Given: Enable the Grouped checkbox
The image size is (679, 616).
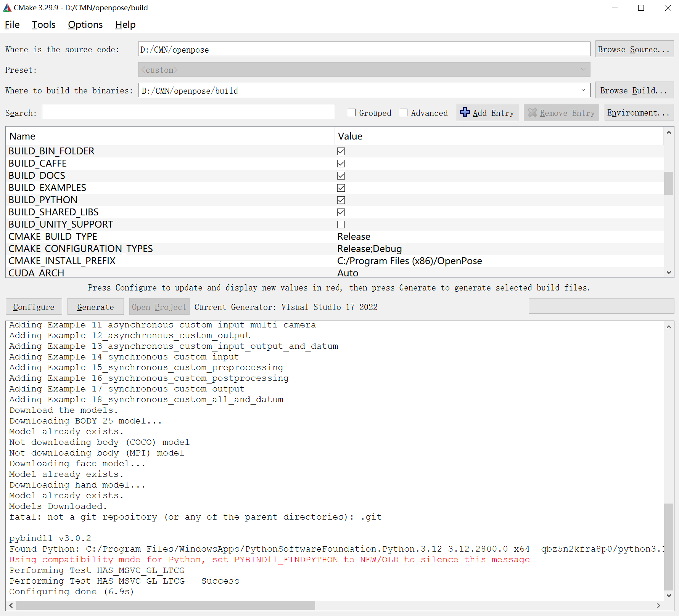Looking at the screenshot, I should pos(352,112).
